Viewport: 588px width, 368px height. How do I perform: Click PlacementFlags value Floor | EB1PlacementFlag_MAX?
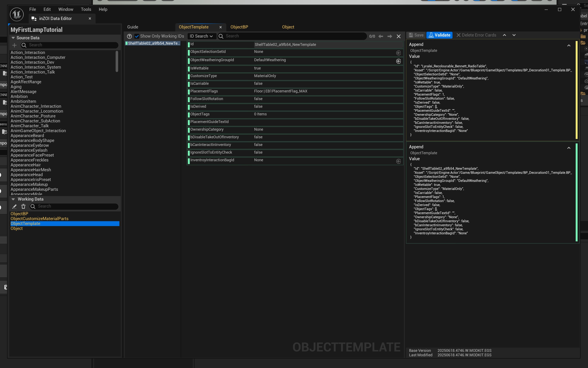point(280,91)
